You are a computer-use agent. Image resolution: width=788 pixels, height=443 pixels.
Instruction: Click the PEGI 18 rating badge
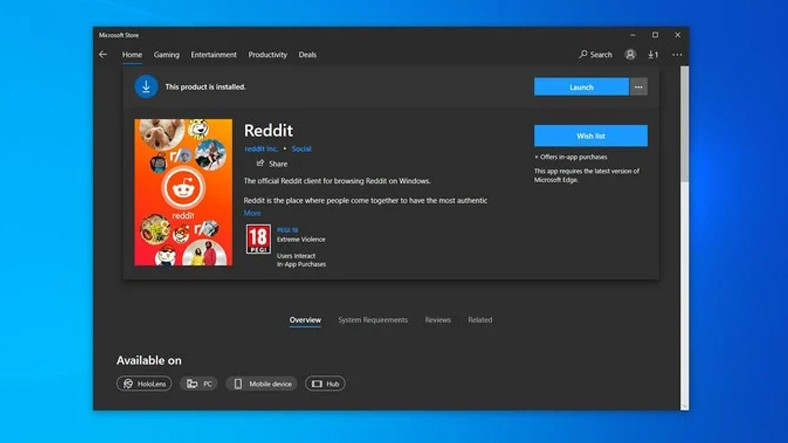[x=258, y=239]
